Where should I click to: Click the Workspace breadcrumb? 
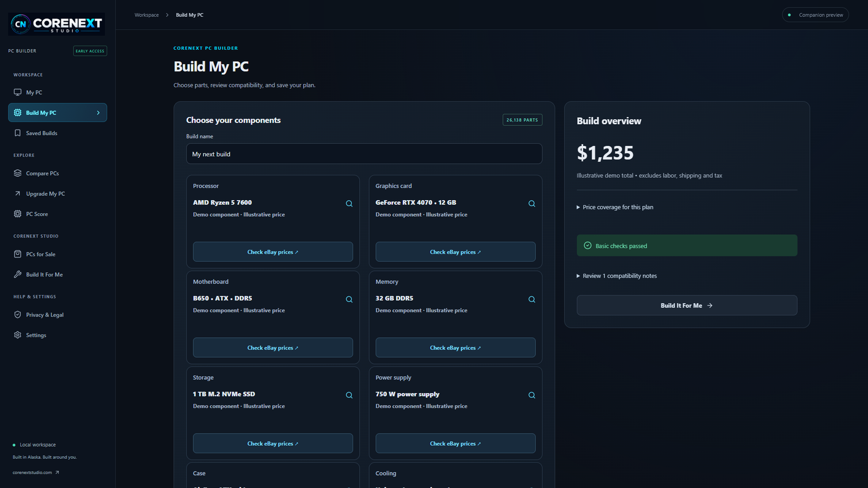[x=146, y=15]
